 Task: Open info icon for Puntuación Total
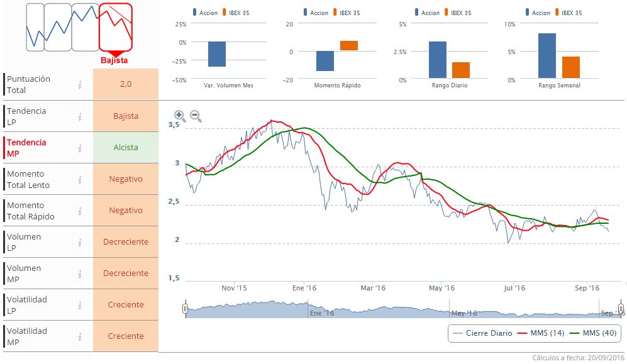click(80, 85)
